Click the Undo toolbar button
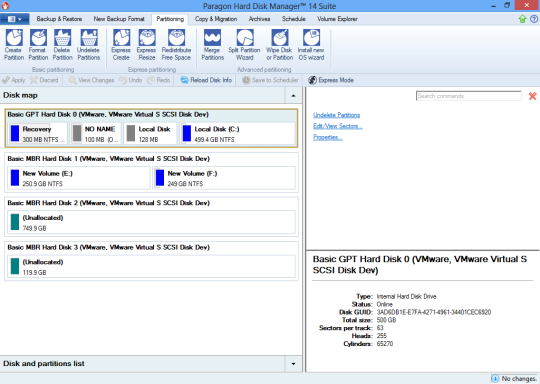 [x=131, y=80]
